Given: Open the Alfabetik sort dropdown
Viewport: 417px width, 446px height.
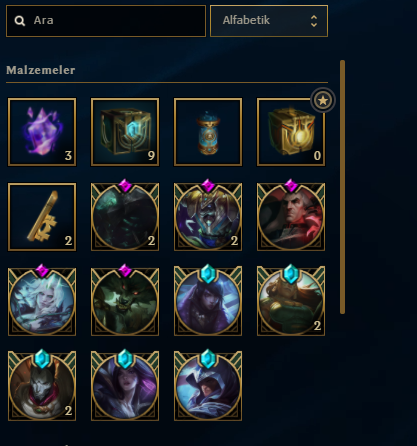Looking at the screenshot, I should (269, 21).
